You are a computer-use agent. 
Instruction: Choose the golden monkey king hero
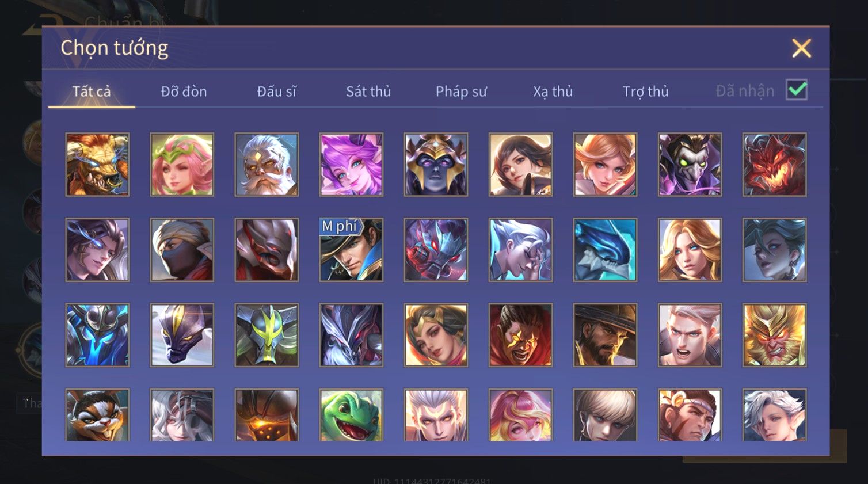(774, 335)
